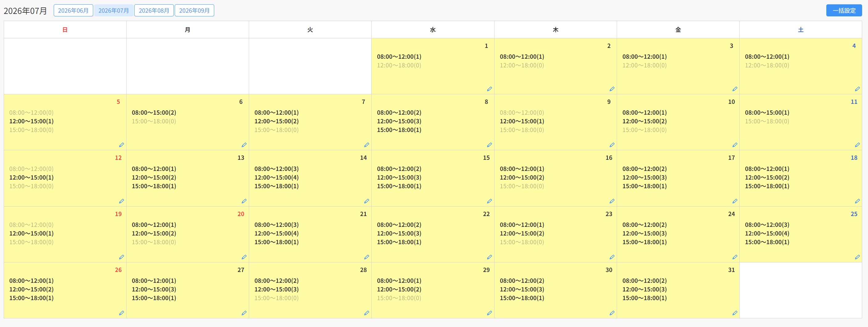Click the 12:00〜15:00(3) slot on July 27
868x327 pixels.
pyautogui.click(x=154, y=290)
